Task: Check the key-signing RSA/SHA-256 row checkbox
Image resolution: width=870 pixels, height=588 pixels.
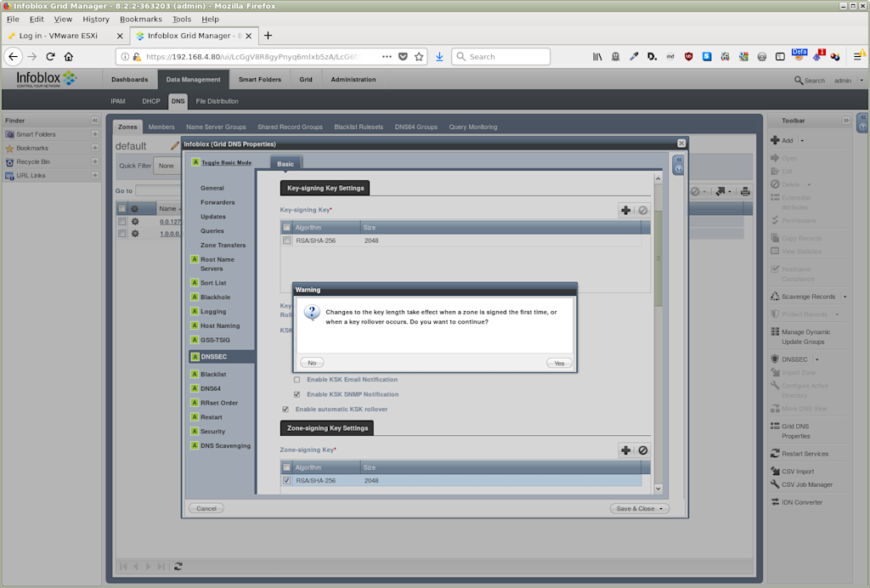Action: (x=286, y=240)
